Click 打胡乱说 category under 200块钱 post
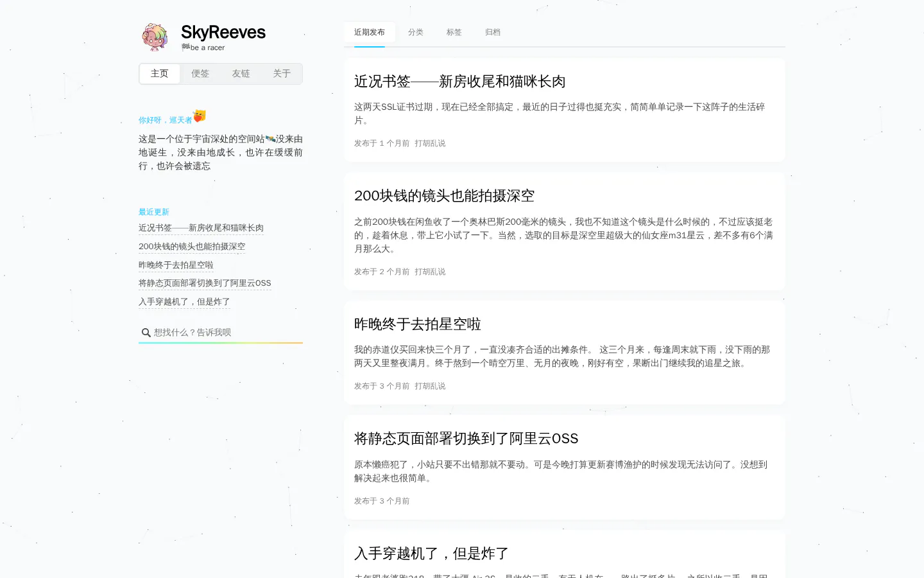This screenshot has height=578, width=924. point(430,272)
